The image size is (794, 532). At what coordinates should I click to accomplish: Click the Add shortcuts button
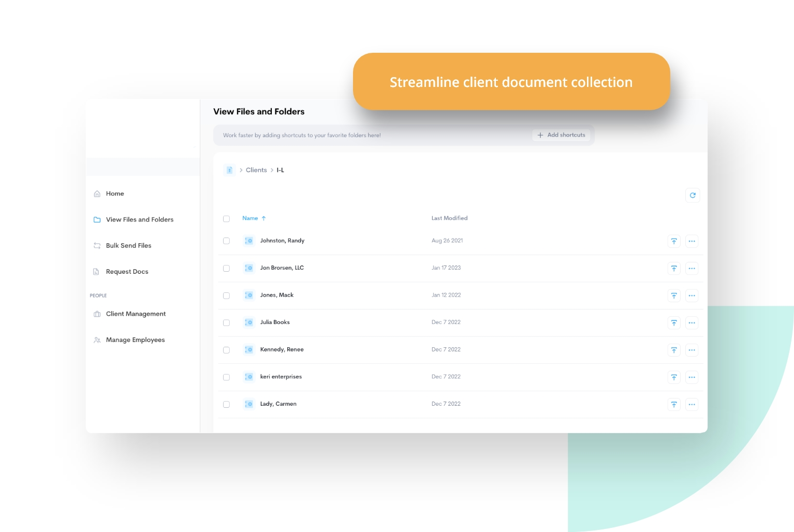(561, 135)
